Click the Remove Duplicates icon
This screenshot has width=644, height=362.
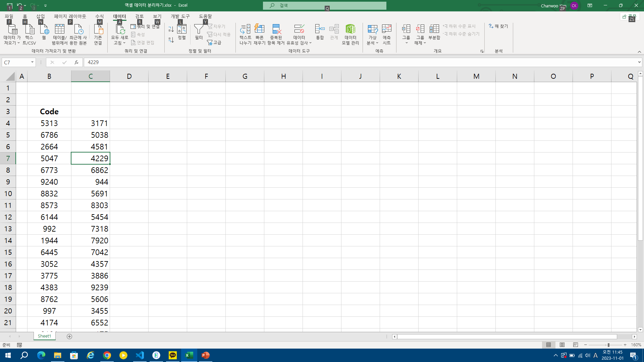(x=276, y=29)
